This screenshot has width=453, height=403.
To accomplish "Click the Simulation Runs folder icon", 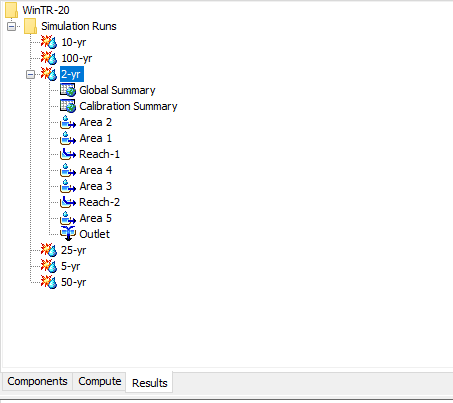I will click(31, 26).
